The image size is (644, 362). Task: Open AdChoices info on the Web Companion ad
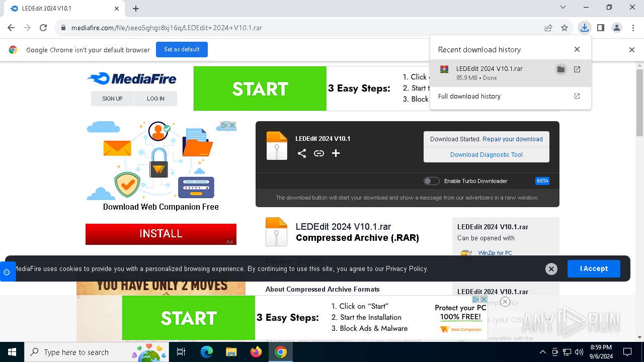point(225,125)
